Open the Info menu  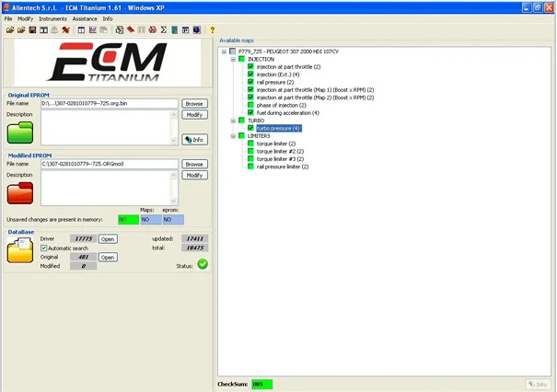[x=108, y=18]
